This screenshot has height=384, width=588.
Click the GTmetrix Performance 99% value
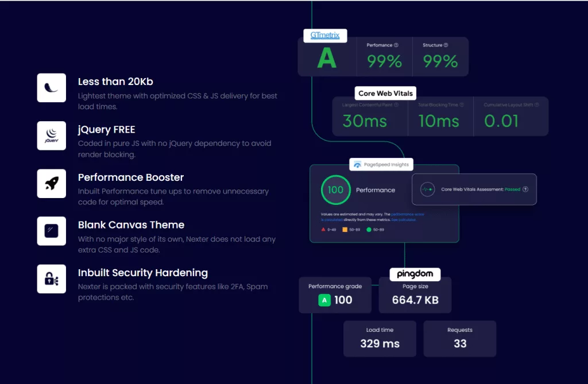[384, 61]
